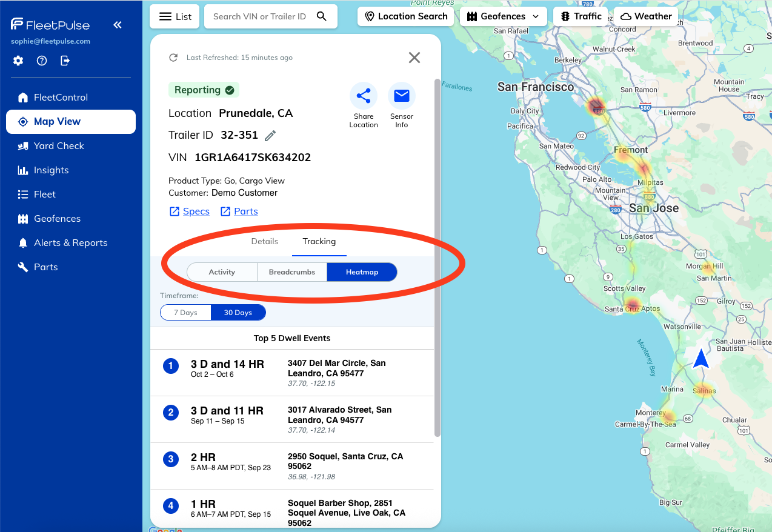This screenshot has width=772, height=532.
Task: Switch timeframe to 7 Days
Action: (x=185, y=312)
